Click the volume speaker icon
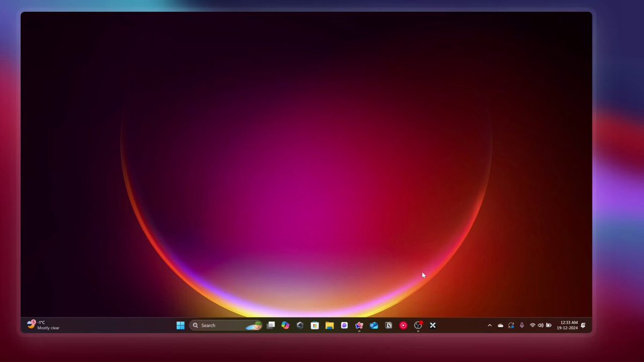 pos(540,326)
